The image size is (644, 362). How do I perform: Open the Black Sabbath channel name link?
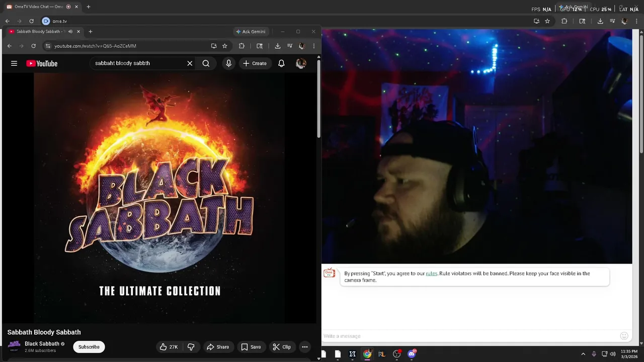click(42, 344)
